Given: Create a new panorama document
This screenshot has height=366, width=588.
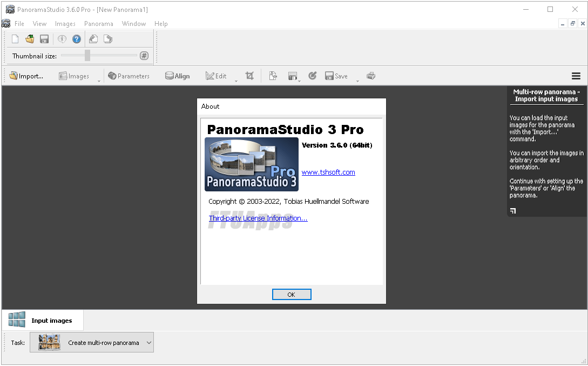Looking at the screenshot, I should (x=15, y=39).
